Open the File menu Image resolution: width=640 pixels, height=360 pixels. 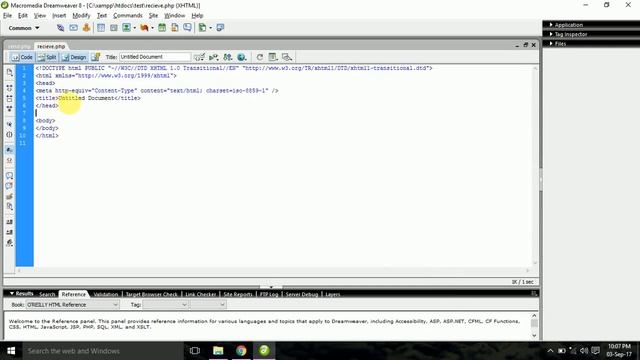(x=7, y=16)
